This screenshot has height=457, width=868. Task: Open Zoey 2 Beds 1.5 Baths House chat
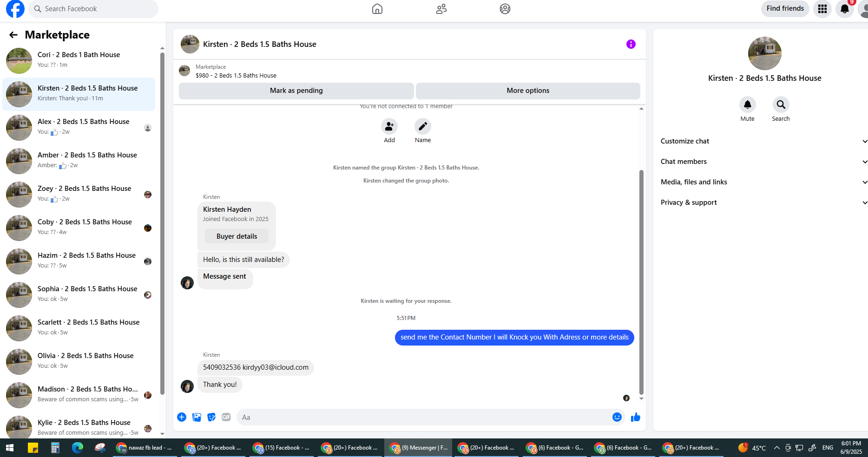(x=79, y=194)
